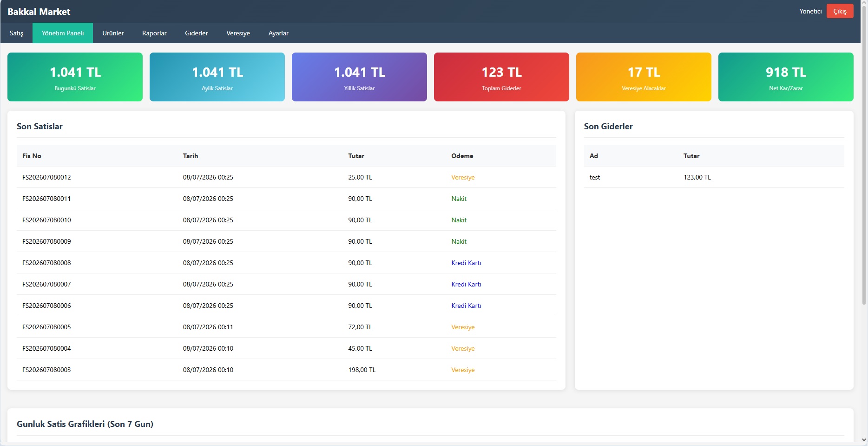Select the Net Kar/Zarar card
868x446 pixels.
(x=786, y=77)
